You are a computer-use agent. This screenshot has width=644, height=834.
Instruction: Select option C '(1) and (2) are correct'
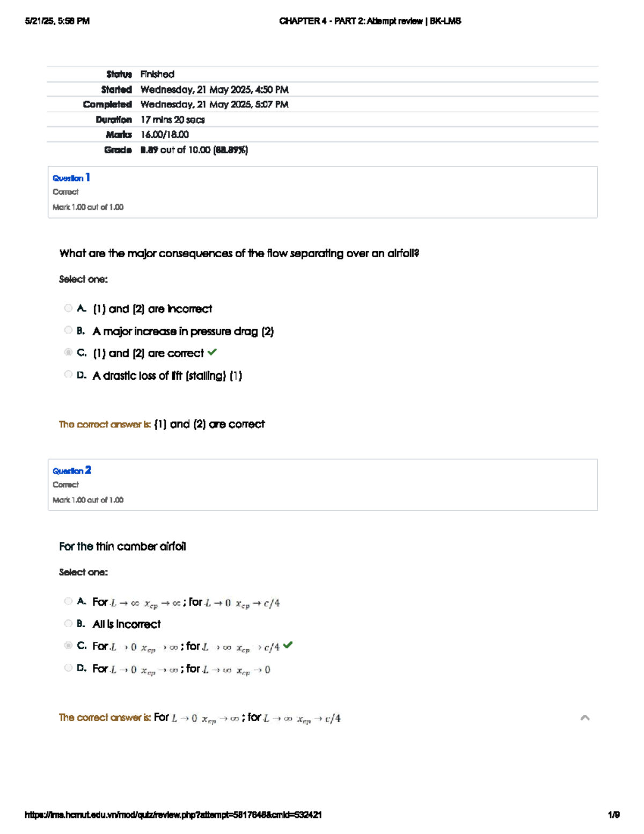(68, 352)
